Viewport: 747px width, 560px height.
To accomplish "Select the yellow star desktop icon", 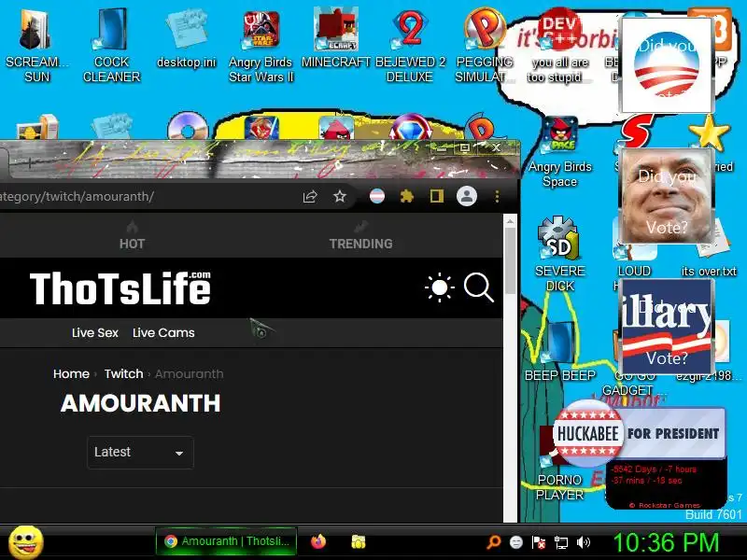I will click(x=710, y=133).
